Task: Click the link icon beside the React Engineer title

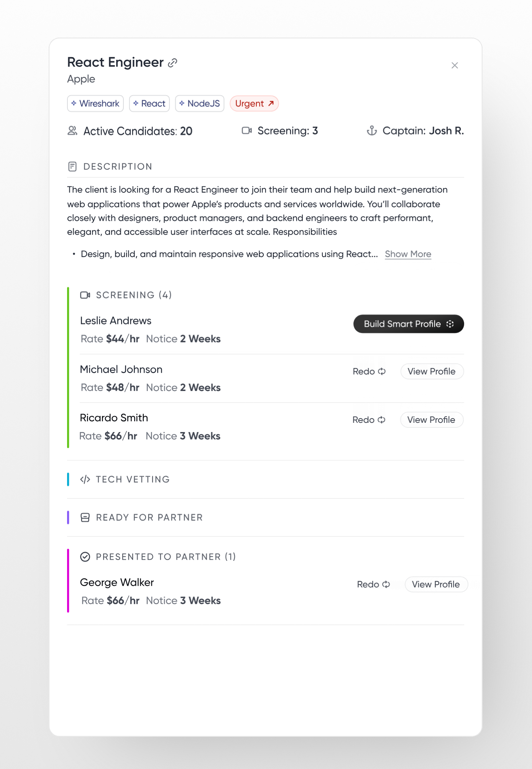Action: (173, 62)
